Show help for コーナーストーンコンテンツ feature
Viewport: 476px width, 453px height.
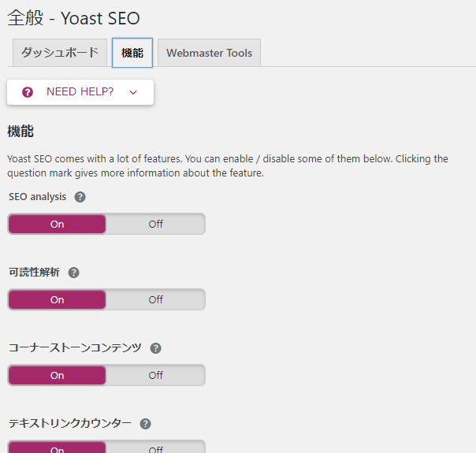156,348
